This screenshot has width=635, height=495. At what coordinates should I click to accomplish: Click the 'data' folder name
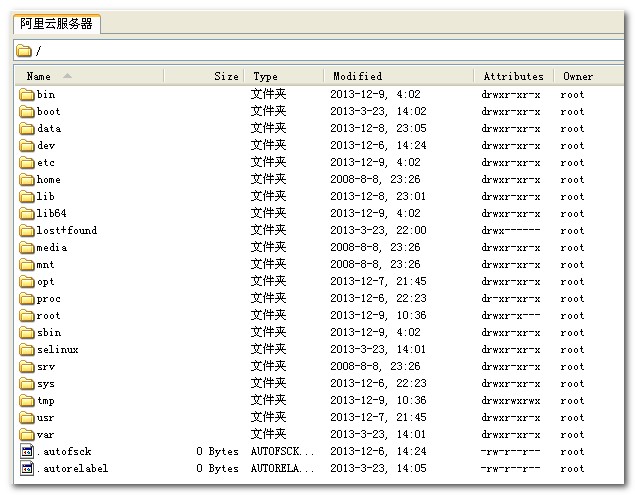[x=49, y=128]
